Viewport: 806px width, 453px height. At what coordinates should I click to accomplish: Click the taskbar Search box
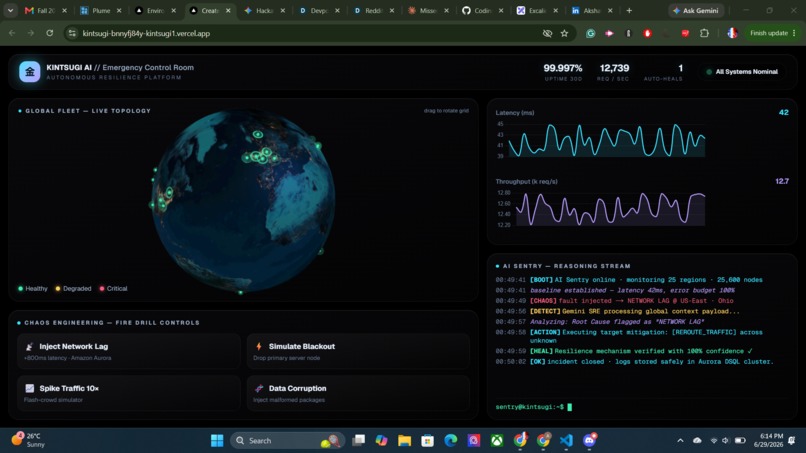pos(287,441)
